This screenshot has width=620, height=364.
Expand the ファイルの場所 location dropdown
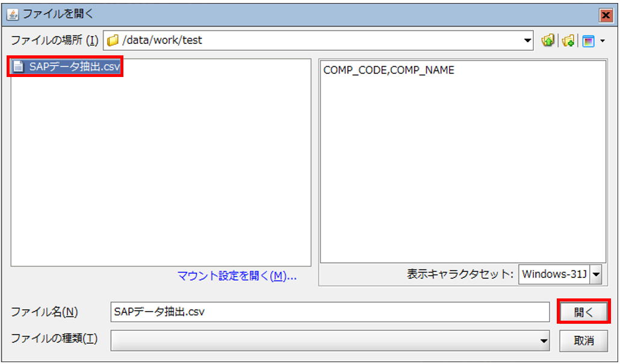click(528, 41)
